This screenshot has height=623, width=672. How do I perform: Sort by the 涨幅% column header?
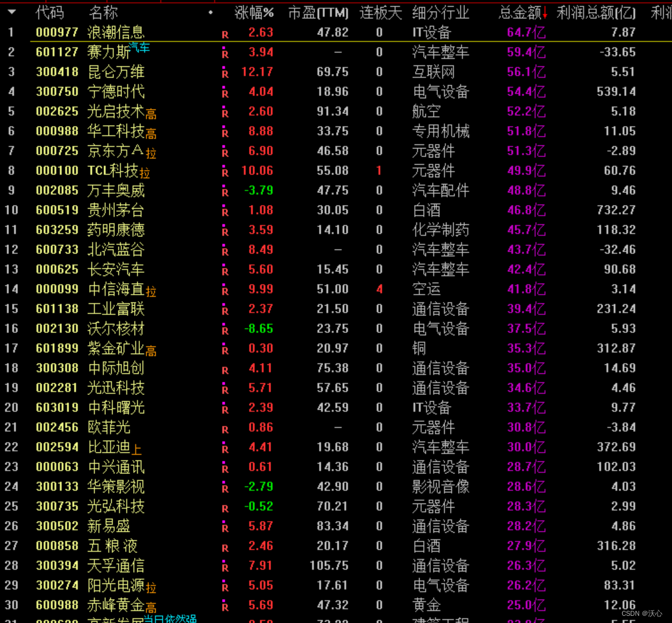click(254, 13)
